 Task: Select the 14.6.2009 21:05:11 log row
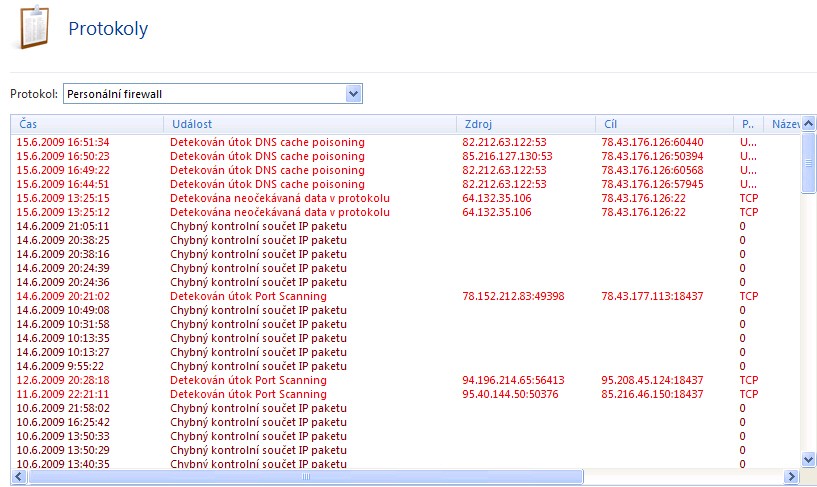tap(405, 227)
